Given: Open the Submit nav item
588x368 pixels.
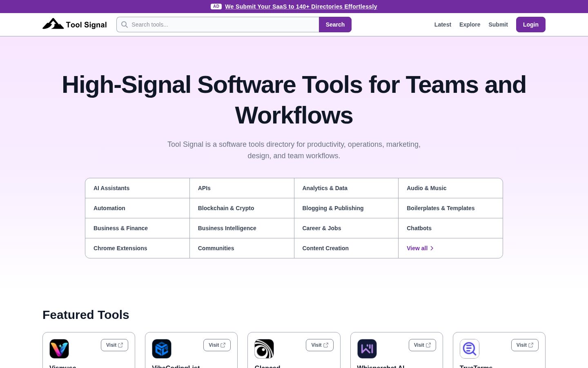Looking at the screenshot, I should [x=498, y=25].
